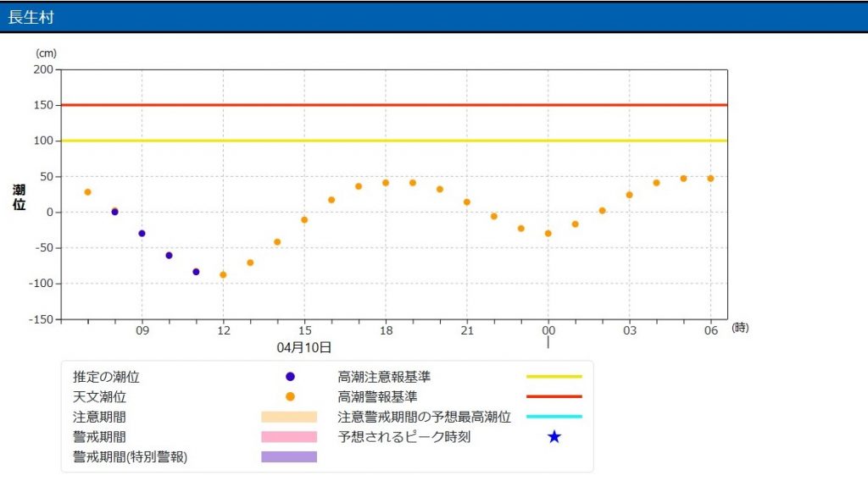Click the yellow legend line sample

554,377
